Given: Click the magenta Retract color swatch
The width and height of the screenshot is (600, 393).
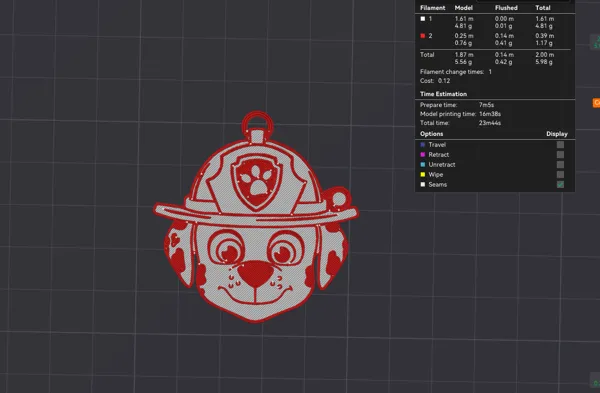Looking at the screenshot, I should 423,155.
